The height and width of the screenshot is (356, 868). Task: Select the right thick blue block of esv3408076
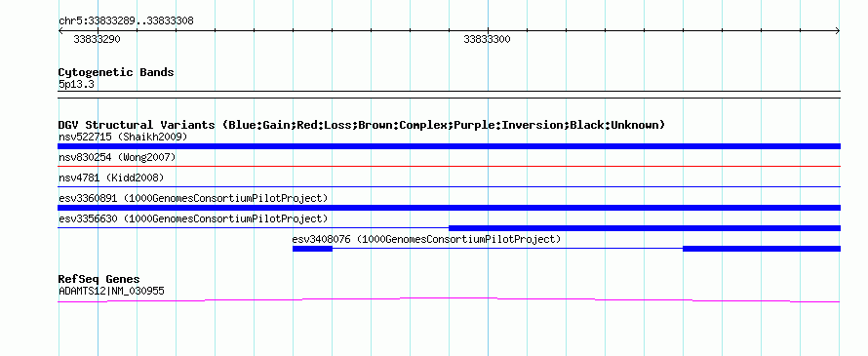pos(762,249)
